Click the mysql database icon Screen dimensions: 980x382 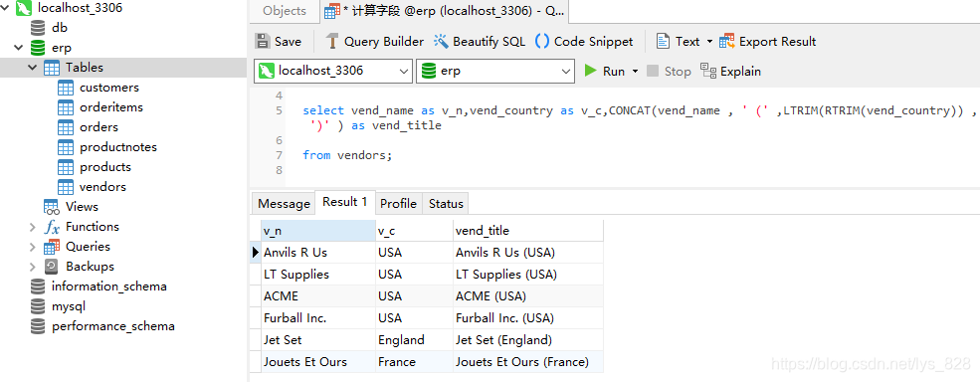pos(38,306)
